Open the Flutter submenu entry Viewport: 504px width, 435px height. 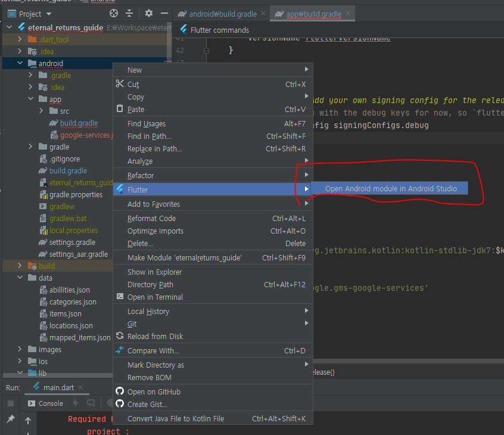tap(213, 189)
